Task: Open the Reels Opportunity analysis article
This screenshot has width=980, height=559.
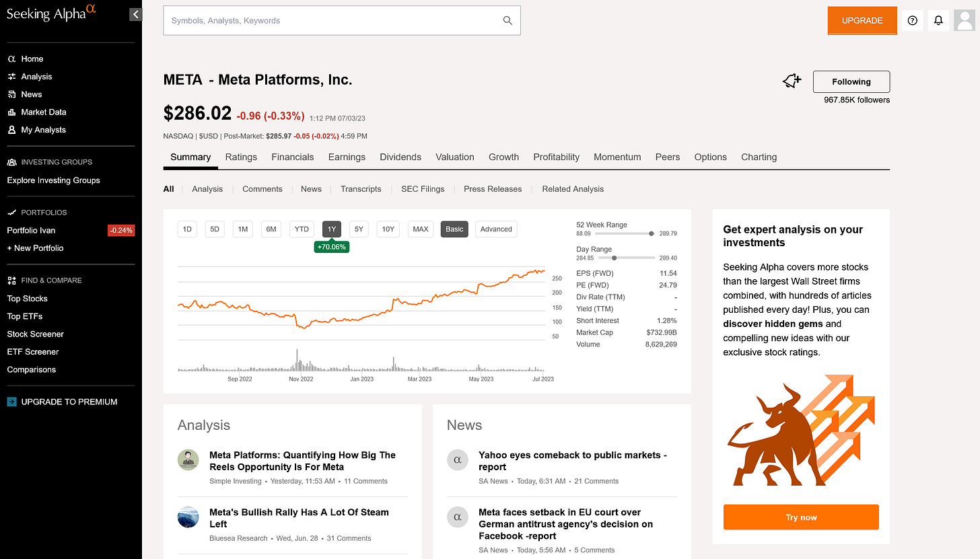Action: click(302, 461)
